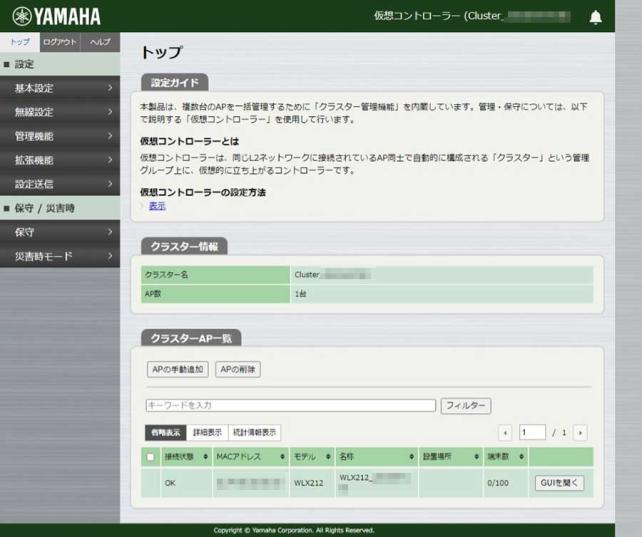Click the ログアウト tab

[60, 42]
